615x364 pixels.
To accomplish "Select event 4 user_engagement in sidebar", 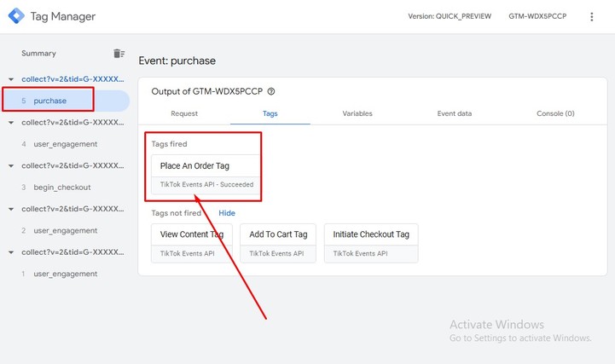I will pos(65,144).
